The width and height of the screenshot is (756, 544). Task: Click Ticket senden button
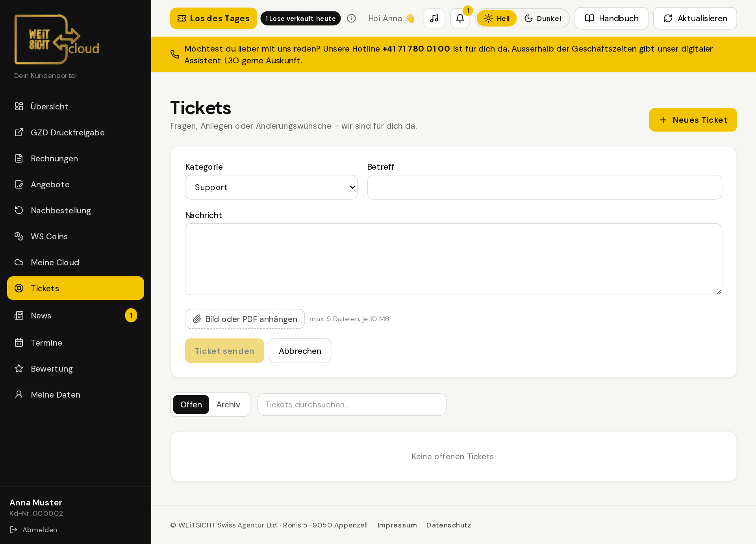pos(224,351)
